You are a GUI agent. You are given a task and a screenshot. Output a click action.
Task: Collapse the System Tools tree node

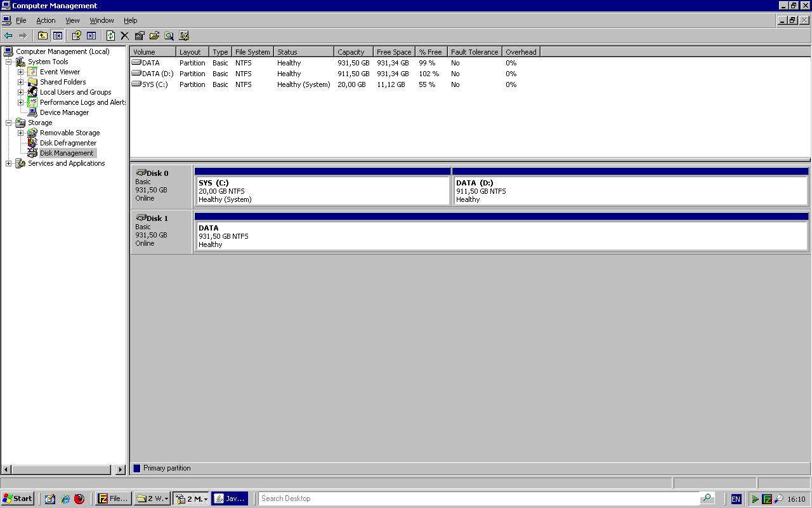(8, 62)
